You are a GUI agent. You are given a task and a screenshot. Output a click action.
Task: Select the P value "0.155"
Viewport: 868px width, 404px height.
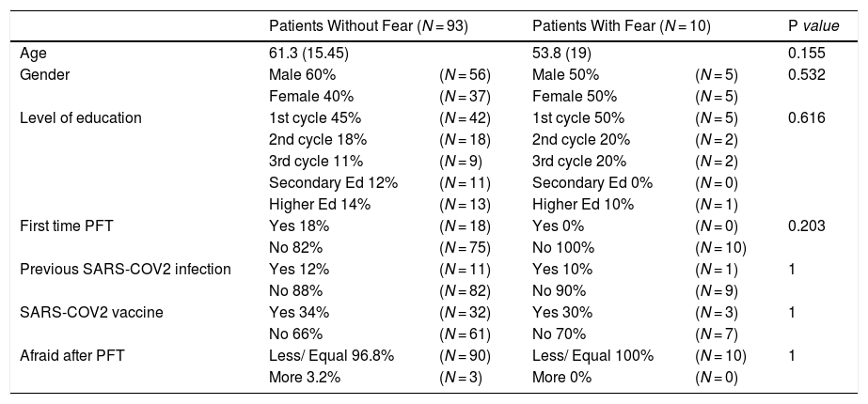click(807, 54)
